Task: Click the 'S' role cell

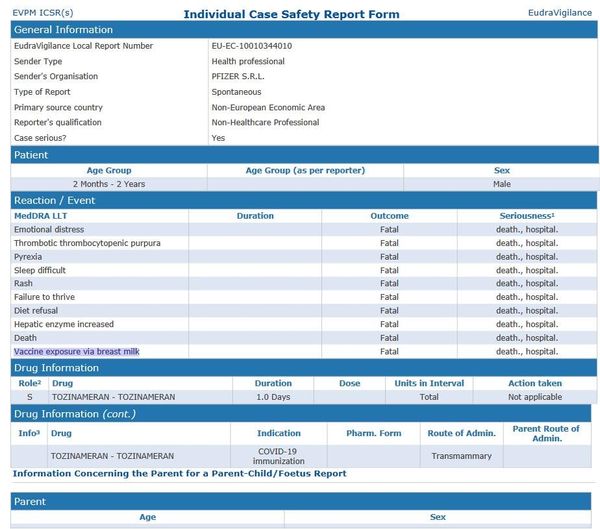Action: click(x=30, y=397)
